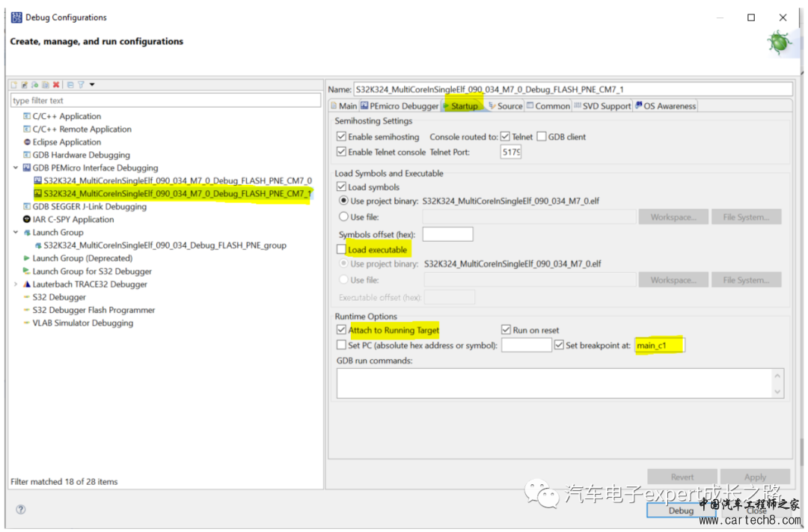This screenshot has height=532, width=808.
Task: Toggle the Load symbols checkbox
Action: (341, 186)
